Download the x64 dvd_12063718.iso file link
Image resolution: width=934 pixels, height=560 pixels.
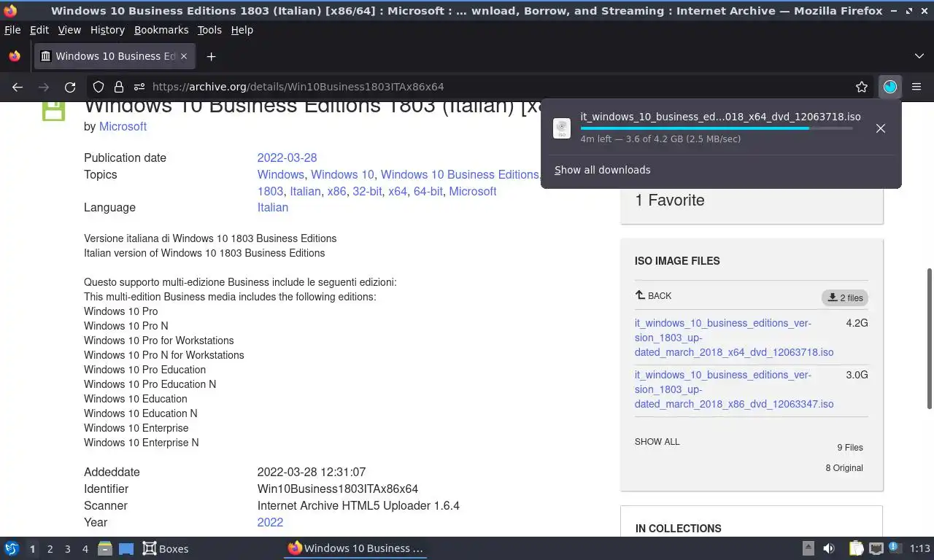point(734,338)
